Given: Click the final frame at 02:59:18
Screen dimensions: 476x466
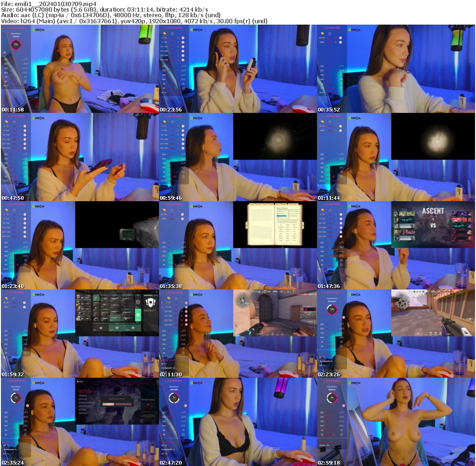Looking at the screenshot, I should click(396, 422).
